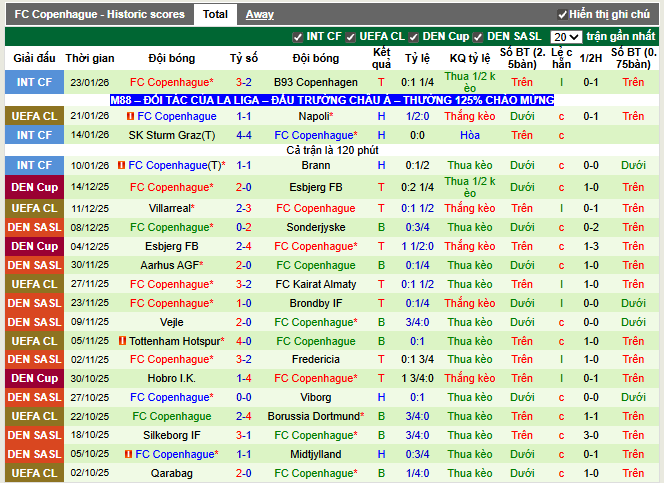Image resolution: width=664 pixels, height=483 pixels.
Task: Uncheck the DEN SASL filter checkbox
Action: (478, 37)
